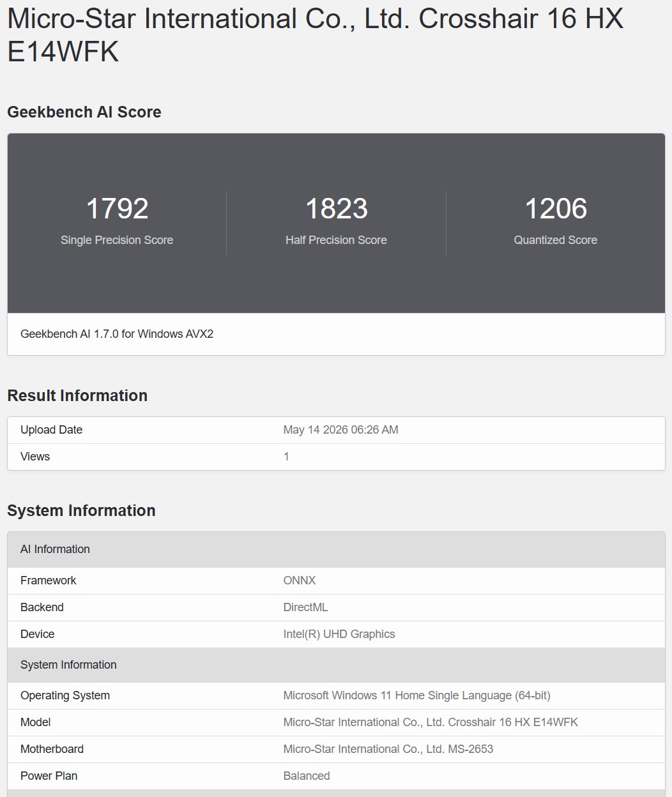
Task: Click the Quantized Score label
Action: [x=556, y=240]
